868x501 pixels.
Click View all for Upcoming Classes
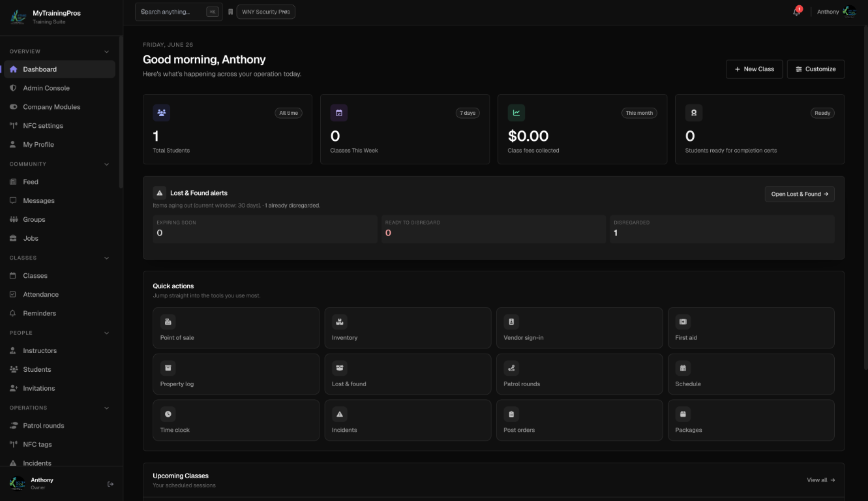point(821,480)
